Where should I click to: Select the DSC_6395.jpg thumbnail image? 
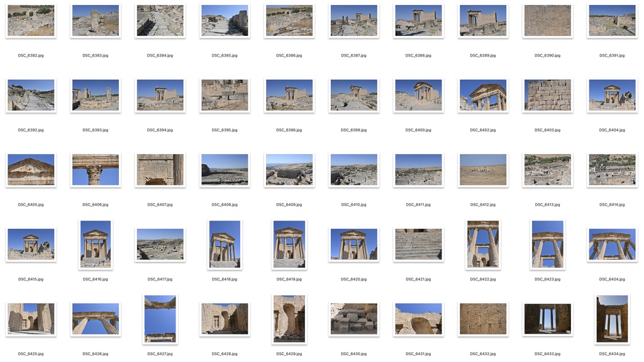(x=225, y=96)
